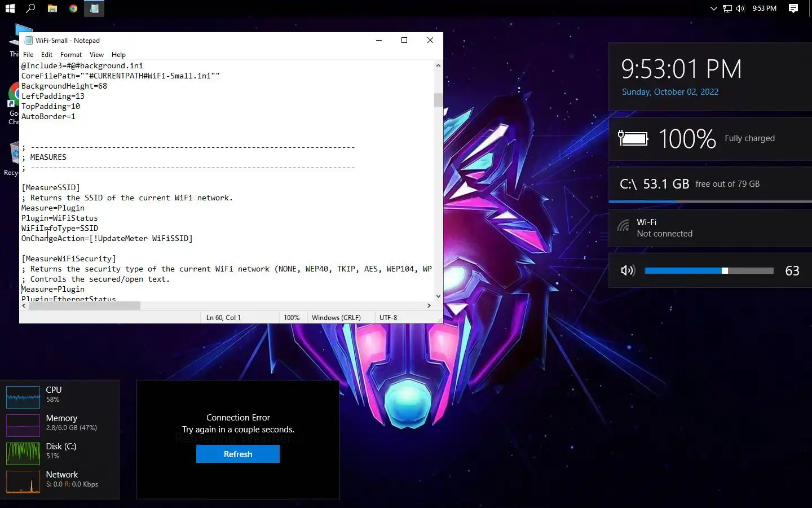812x508 pixels.
Task: Click the volume slider handle
Action: [725, 271]
